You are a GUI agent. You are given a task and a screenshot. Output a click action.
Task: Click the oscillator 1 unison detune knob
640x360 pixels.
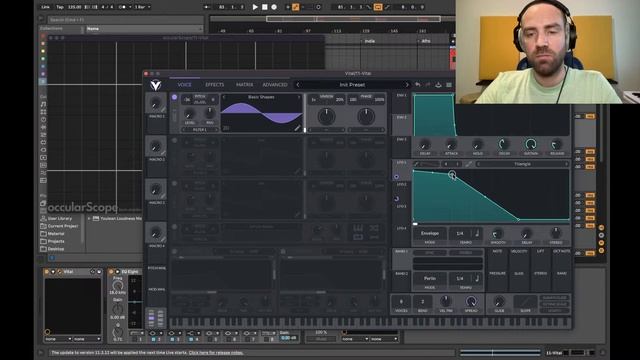[326, 117]
